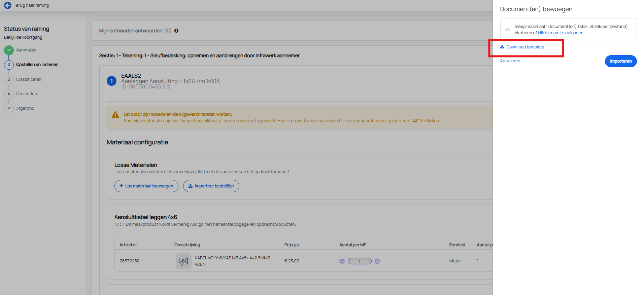This screenshot has width=644, height=295.
Task: Open the Afgerond step label
Action: click(x=25, y=108)
